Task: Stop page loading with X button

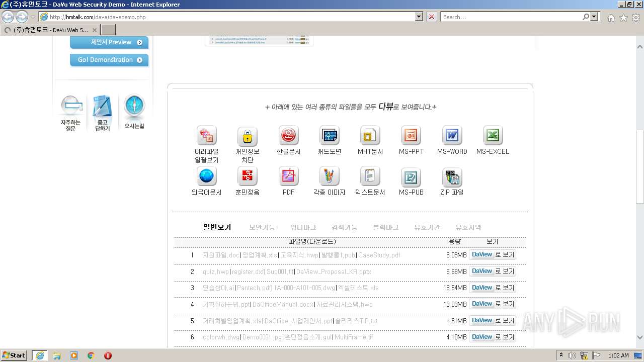Action: point(432,17)
